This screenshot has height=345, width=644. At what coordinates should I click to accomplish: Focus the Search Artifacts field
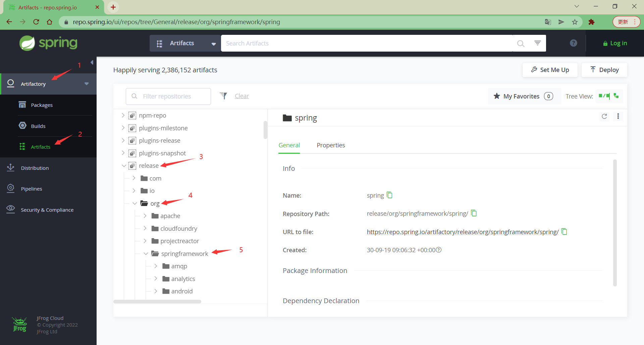pyautogui.click(x=367, y=43)
